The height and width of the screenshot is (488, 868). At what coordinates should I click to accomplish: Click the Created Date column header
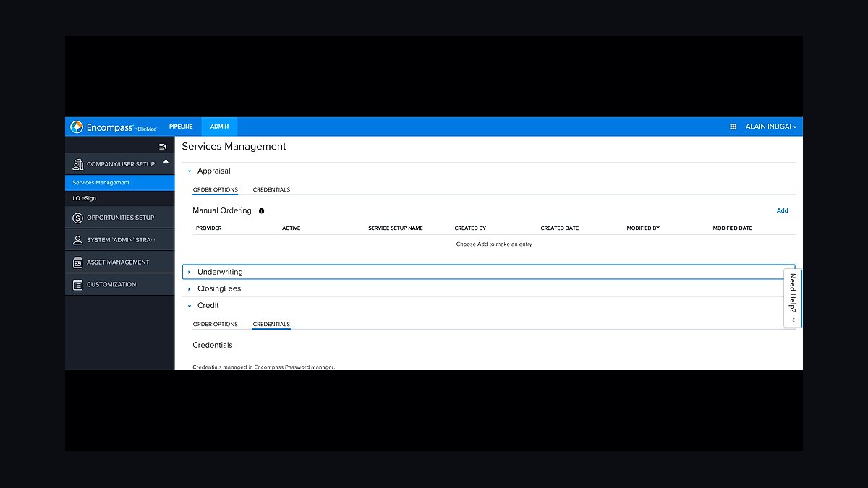pos(560,228)
